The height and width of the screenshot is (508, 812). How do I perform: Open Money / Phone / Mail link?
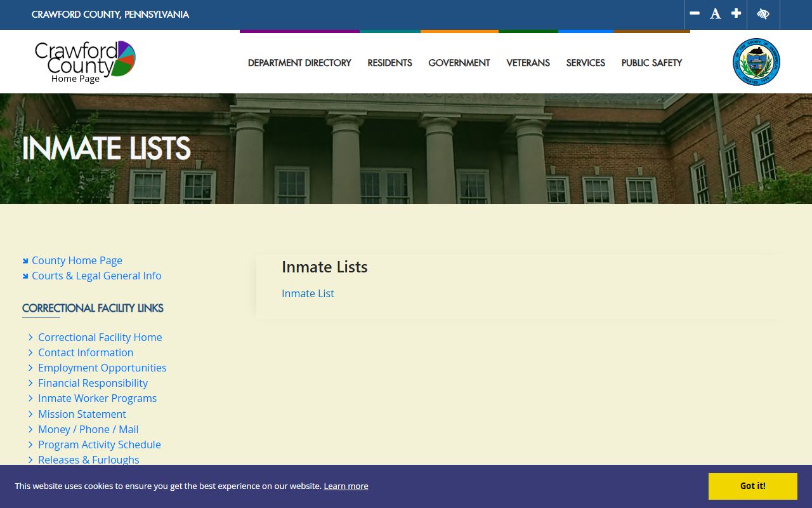[x=88, y=429]
